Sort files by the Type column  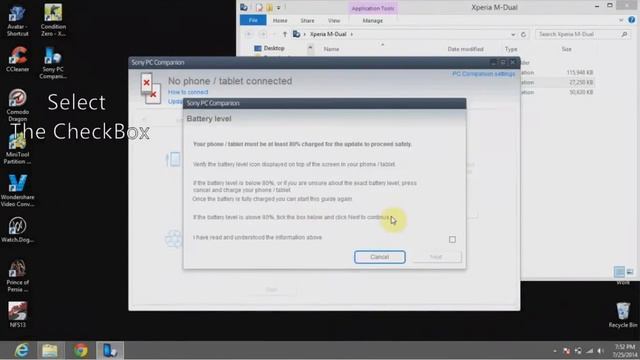tap(511, 49)
